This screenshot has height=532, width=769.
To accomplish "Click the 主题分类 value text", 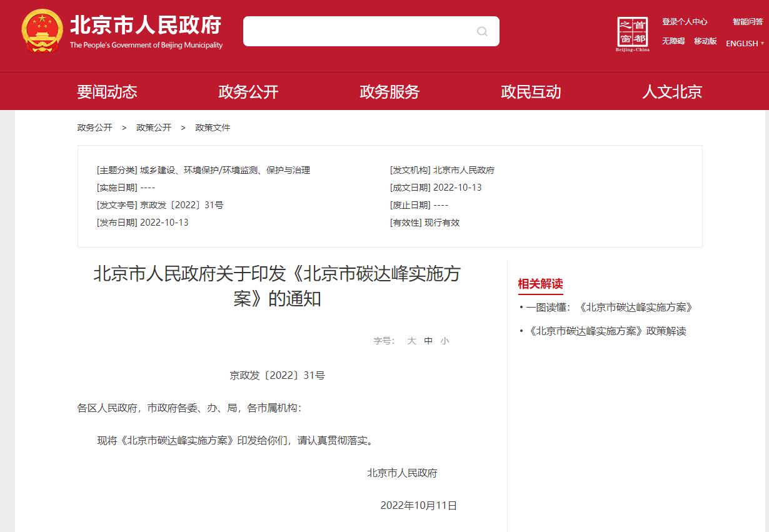I will (225, 170).
